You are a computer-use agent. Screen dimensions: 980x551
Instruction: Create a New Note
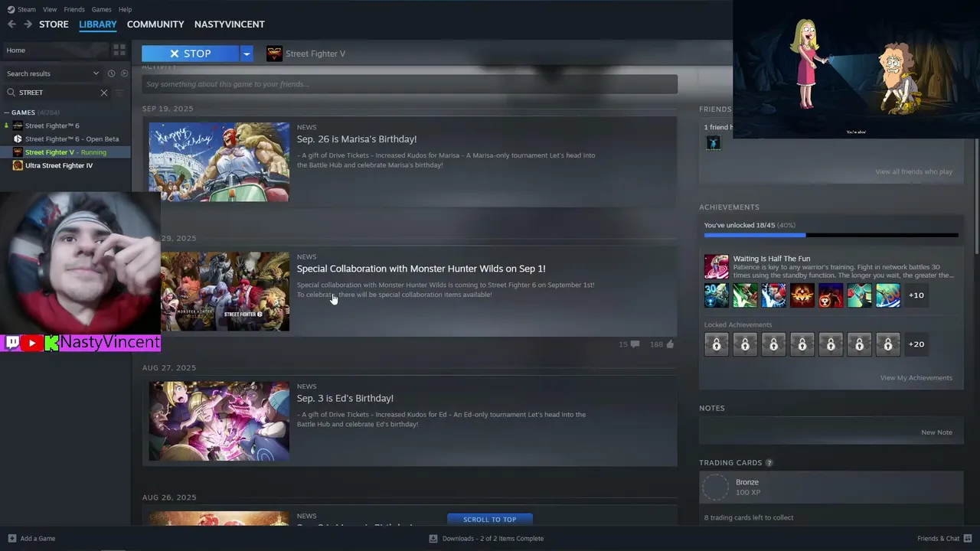pos(937,432)
